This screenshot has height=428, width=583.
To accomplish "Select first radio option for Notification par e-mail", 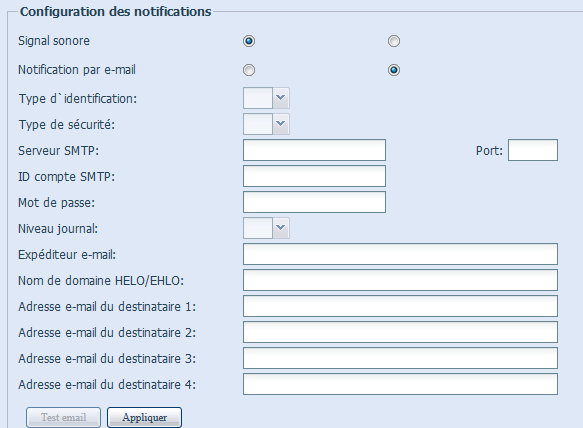I will point(249,70).
